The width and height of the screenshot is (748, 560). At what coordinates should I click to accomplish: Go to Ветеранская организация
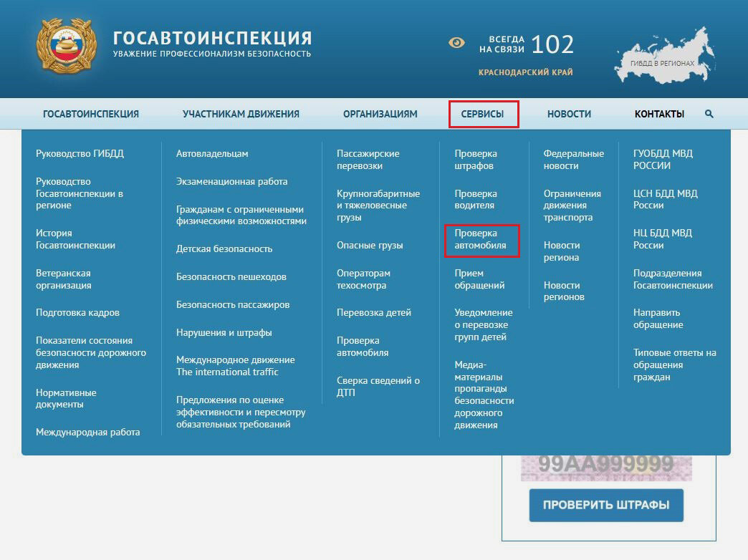coord(64,279)
